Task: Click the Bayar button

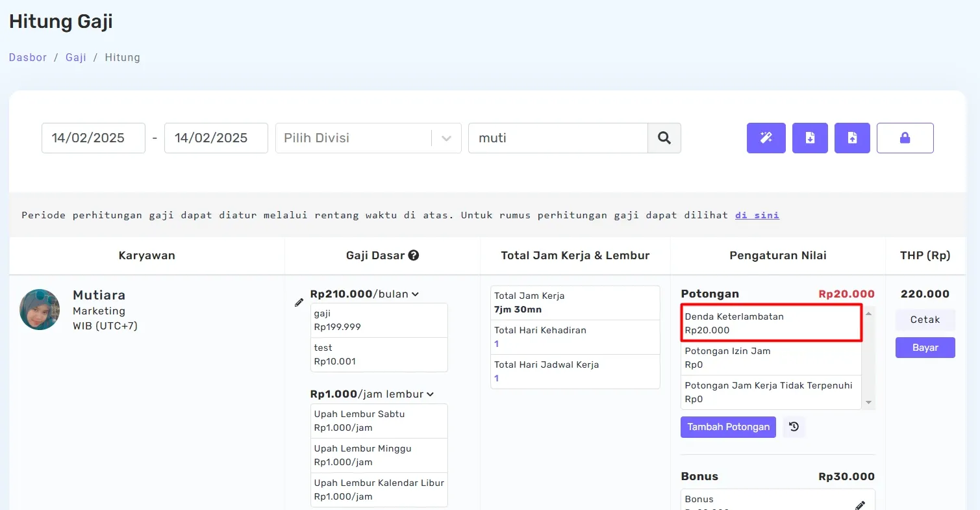Action: coord(925,348)
